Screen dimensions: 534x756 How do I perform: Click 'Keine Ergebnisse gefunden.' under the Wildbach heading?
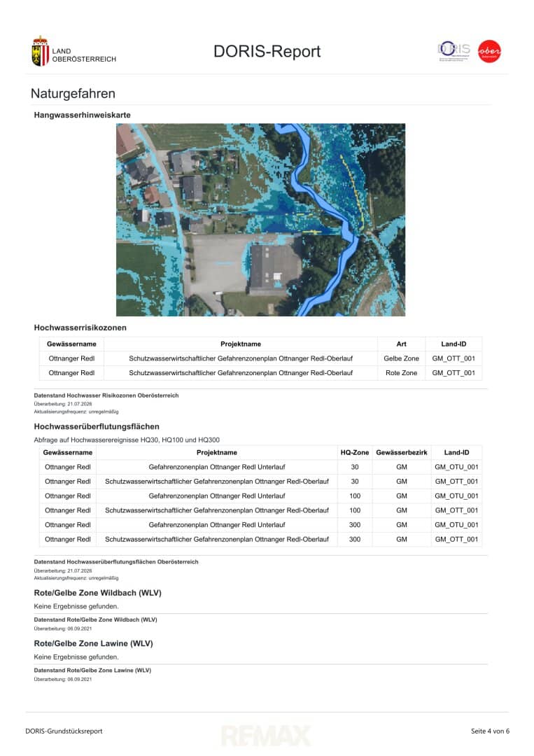pos(76,606)
